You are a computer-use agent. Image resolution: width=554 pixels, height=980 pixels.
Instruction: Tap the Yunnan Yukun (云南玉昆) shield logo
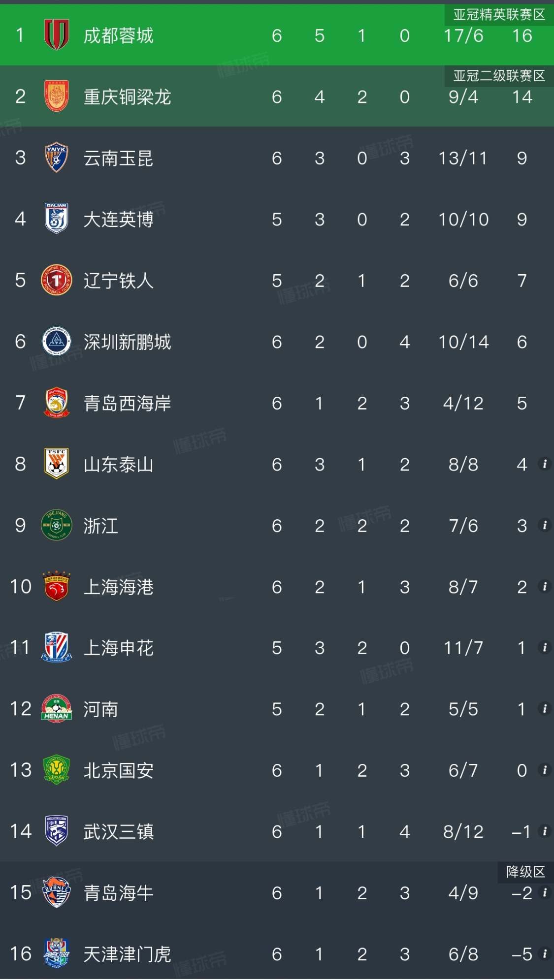click(x=56, y=158)
